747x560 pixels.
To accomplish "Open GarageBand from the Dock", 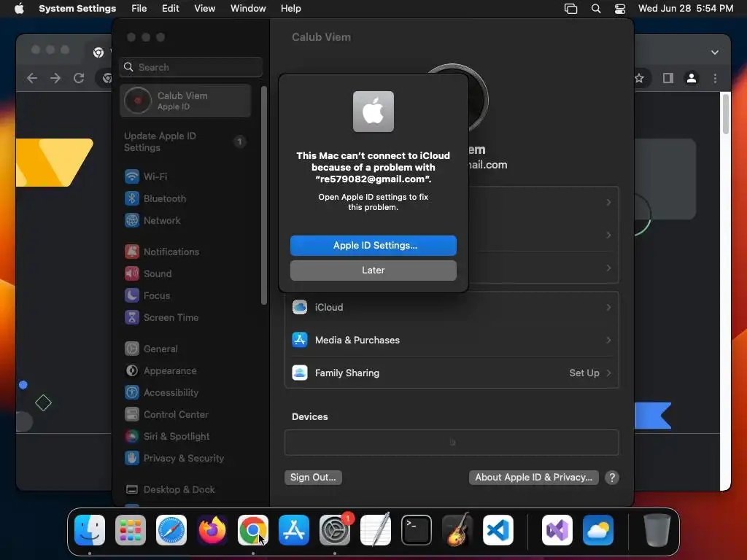I will pyautogui.click(x=457, y=530).
